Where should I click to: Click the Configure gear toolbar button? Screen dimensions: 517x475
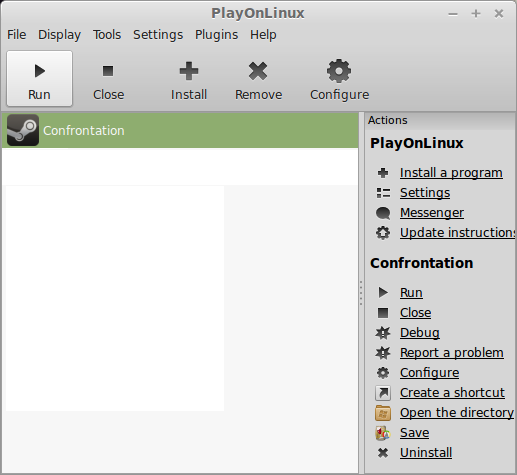click(339, 79)
